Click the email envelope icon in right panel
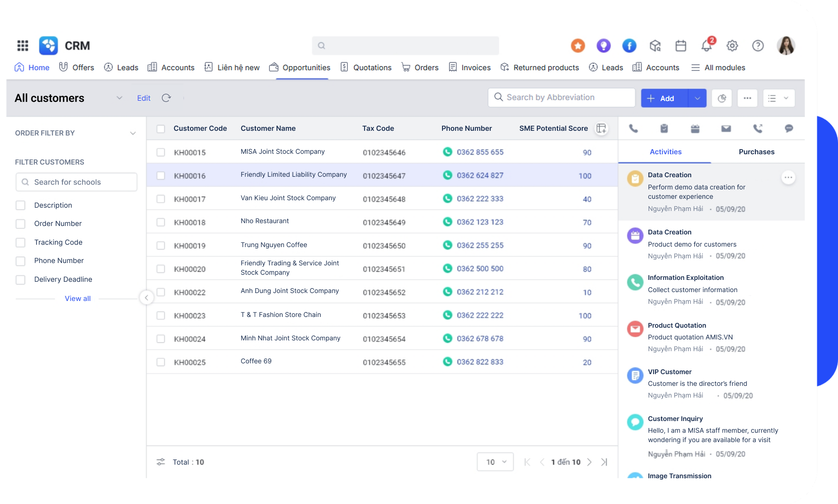 (726, 128)
